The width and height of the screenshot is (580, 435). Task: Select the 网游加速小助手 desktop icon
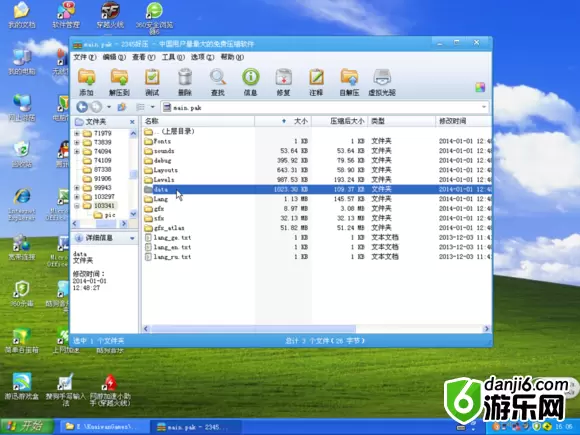(x=110, y=390)
